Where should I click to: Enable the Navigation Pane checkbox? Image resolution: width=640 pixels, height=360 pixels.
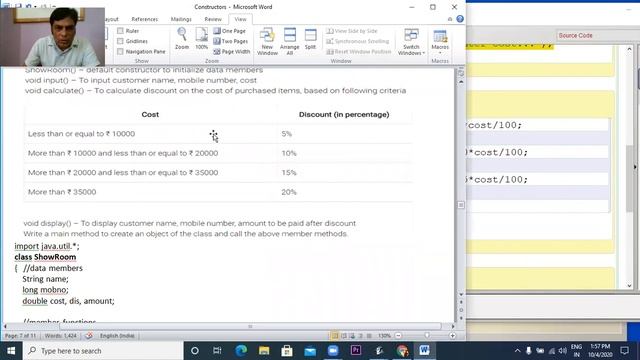point(120,52)
